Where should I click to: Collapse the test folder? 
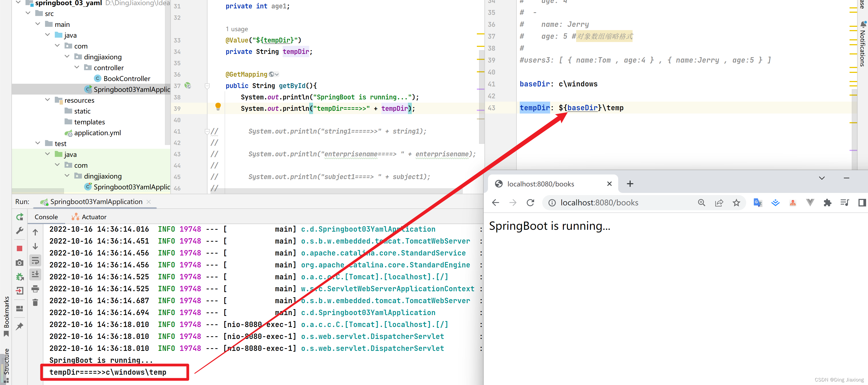[x=38, y=143]
